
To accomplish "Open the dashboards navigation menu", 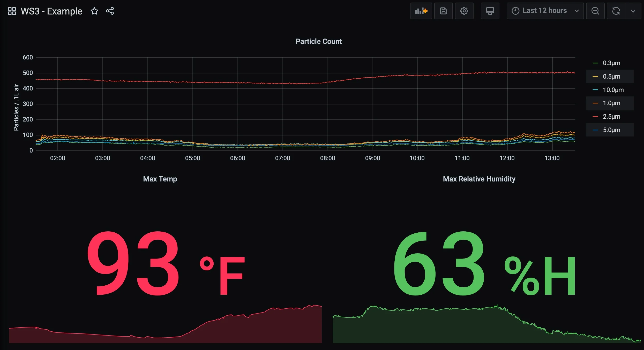I will [11, 11].
